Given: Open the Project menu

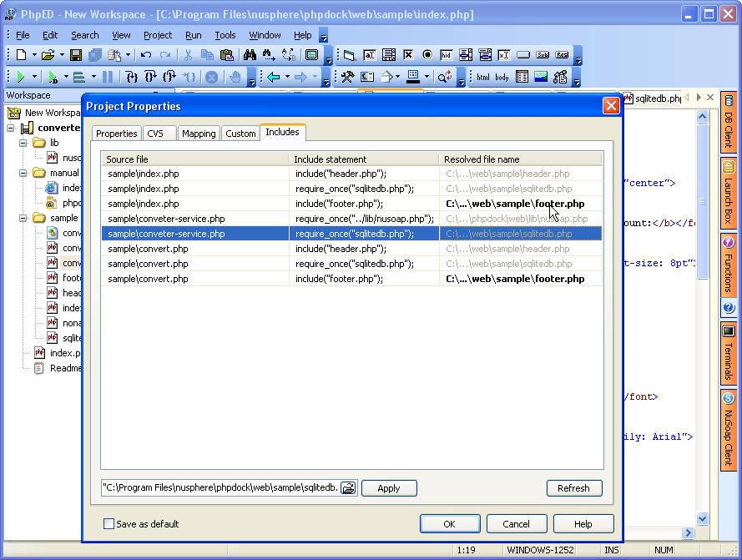Looking at the screenshot, I should click(158, 35).
